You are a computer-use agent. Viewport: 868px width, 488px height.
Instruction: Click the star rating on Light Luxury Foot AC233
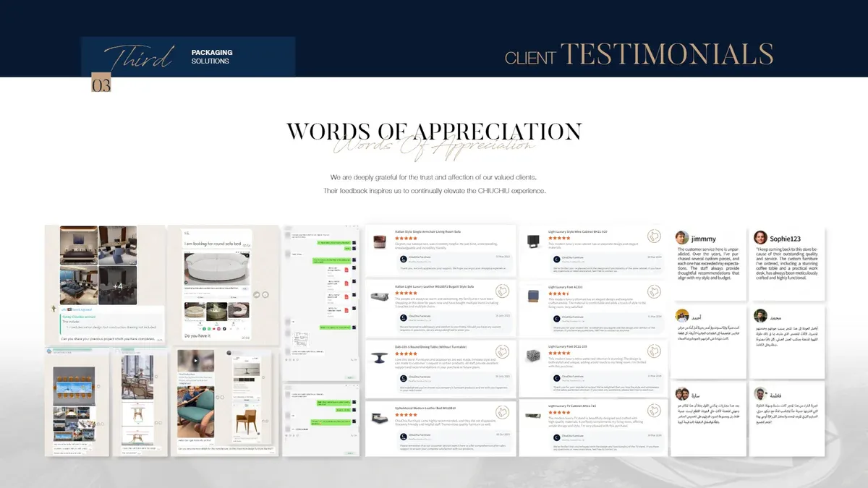pos(559,294)
